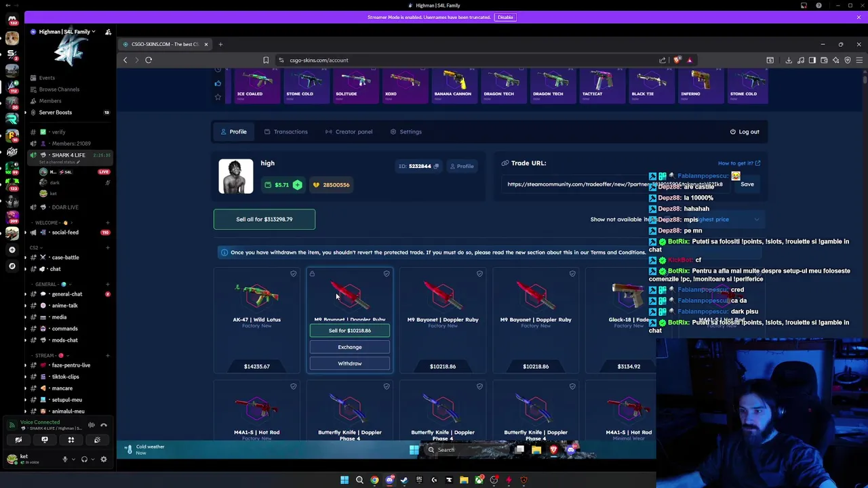Open the Brave Shields lion icon
The width and height of the screenshot is (868, 488).
coord(677,60)
